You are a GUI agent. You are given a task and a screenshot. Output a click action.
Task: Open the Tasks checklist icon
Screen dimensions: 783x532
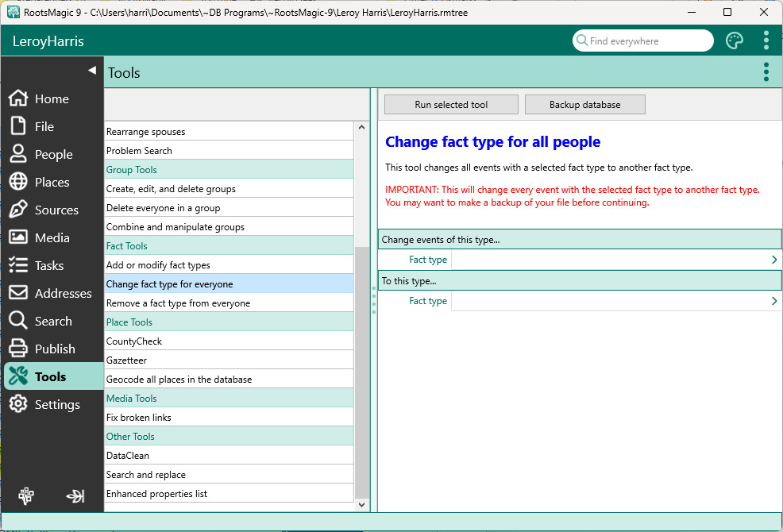click(18, 265)
